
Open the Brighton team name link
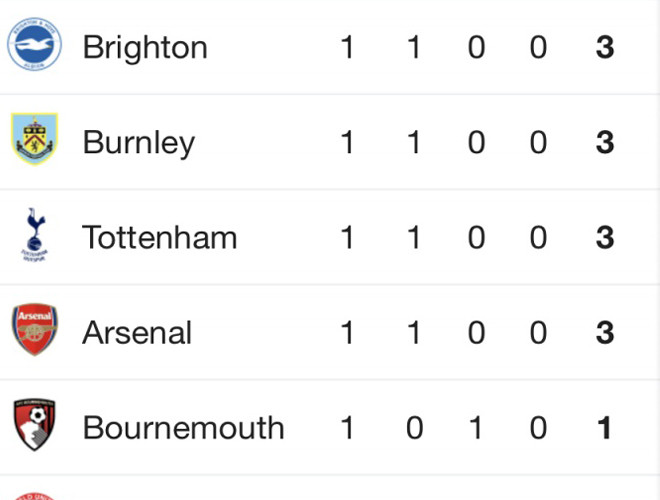(x=145, y=47)
